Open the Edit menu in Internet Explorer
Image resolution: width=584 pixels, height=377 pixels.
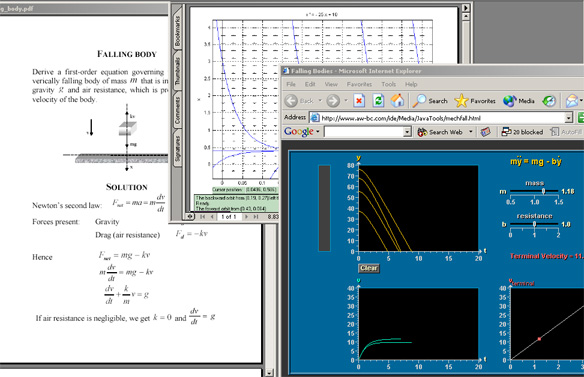click(310, 84)
